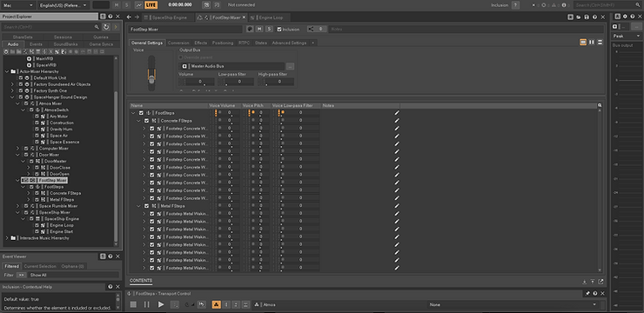644x313 pixels.
Task: Pin the Transport Control panel
Action: [x=587, y=293]
